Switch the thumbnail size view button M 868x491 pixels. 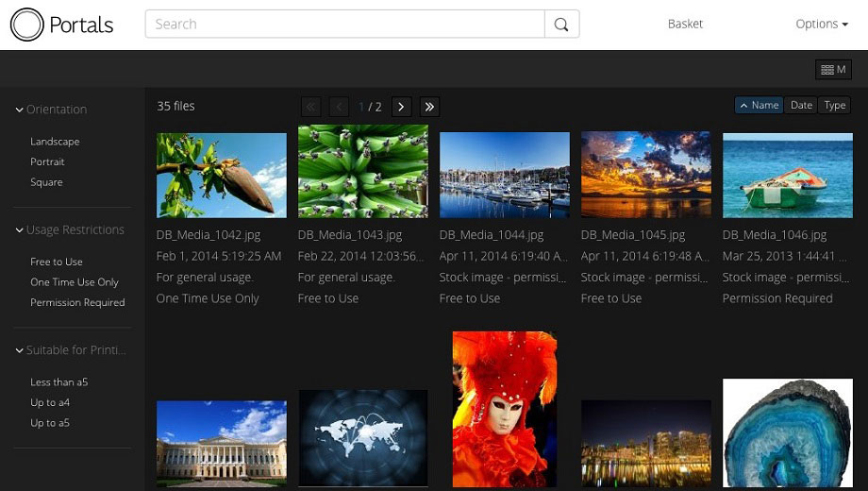tap(833, 70)
